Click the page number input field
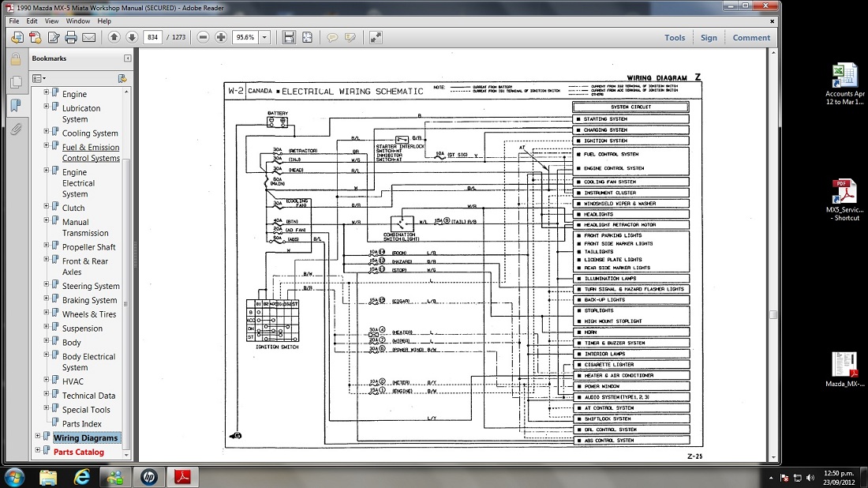 tap(153, 37)
